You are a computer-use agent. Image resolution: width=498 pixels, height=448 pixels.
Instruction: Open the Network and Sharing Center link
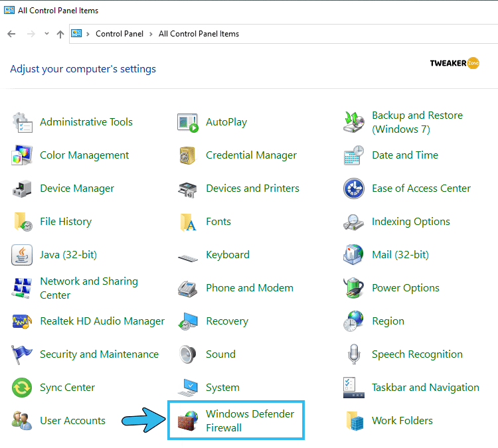tap(89, 288)
